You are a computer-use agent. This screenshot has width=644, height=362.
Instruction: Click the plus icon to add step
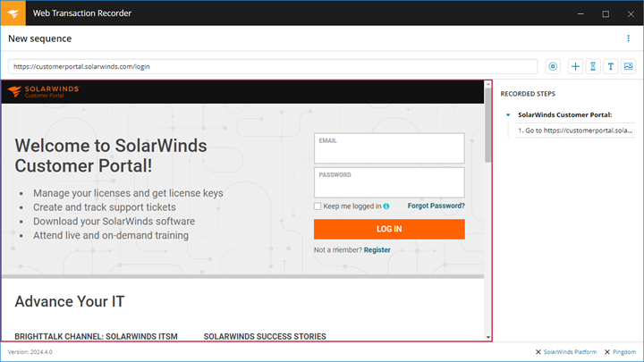point(575,66)
